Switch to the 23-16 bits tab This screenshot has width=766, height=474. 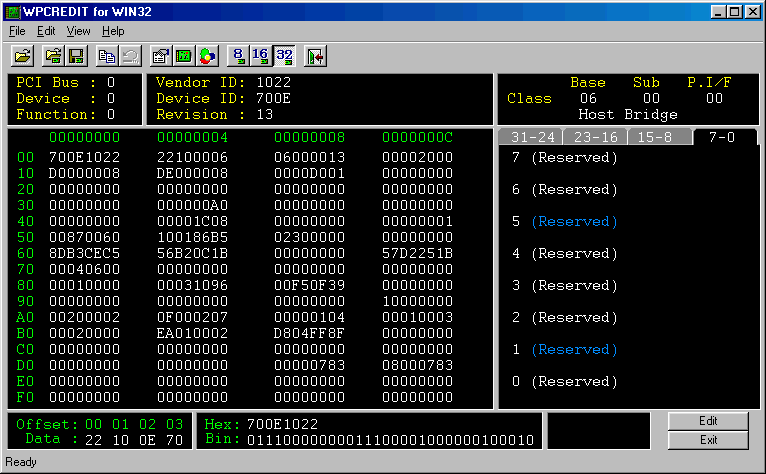596,137
